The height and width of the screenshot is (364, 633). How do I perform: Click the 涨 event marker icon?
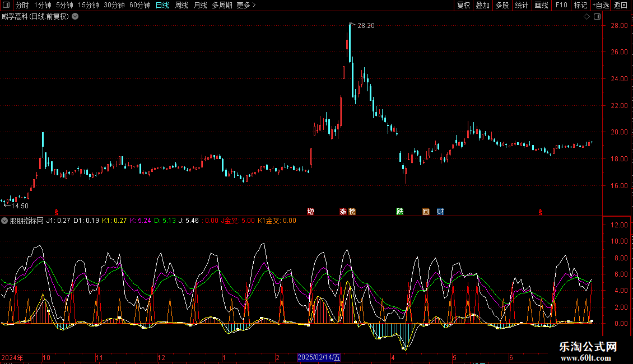343,212
